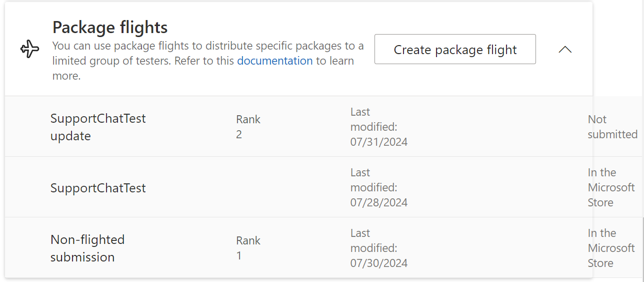Click Rank 1 of Non-flighted submission
Screen dimensions: 644x282
[x=248, y=248]
